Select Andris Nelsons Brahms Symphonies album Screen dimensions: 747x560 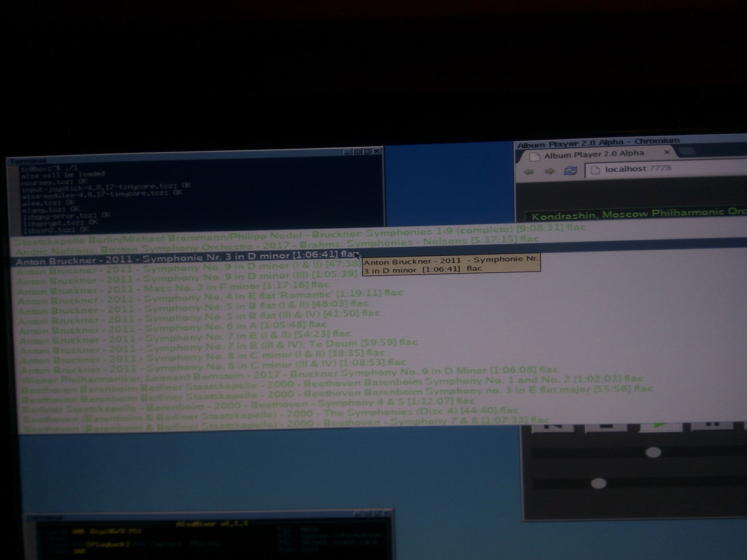(x=277, y=244)
